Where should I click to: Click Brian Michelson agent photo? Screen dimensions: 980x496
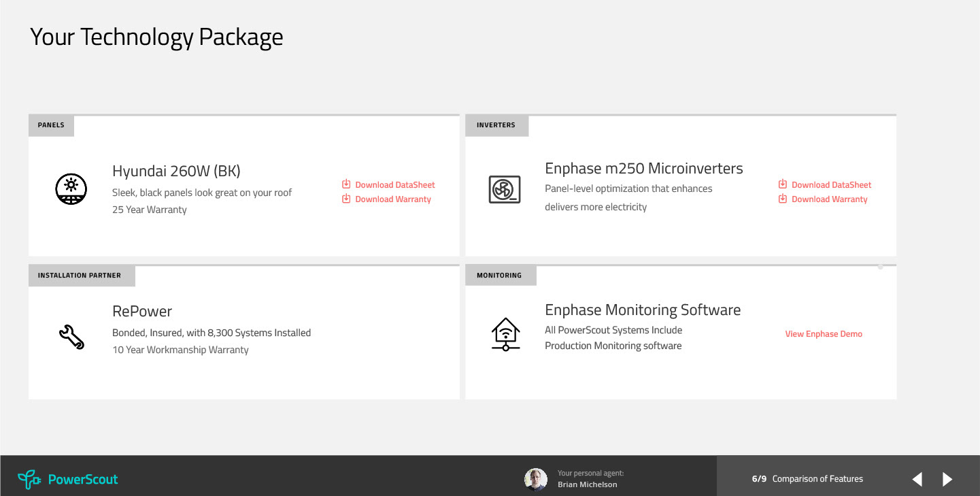(x=536, y=479)
